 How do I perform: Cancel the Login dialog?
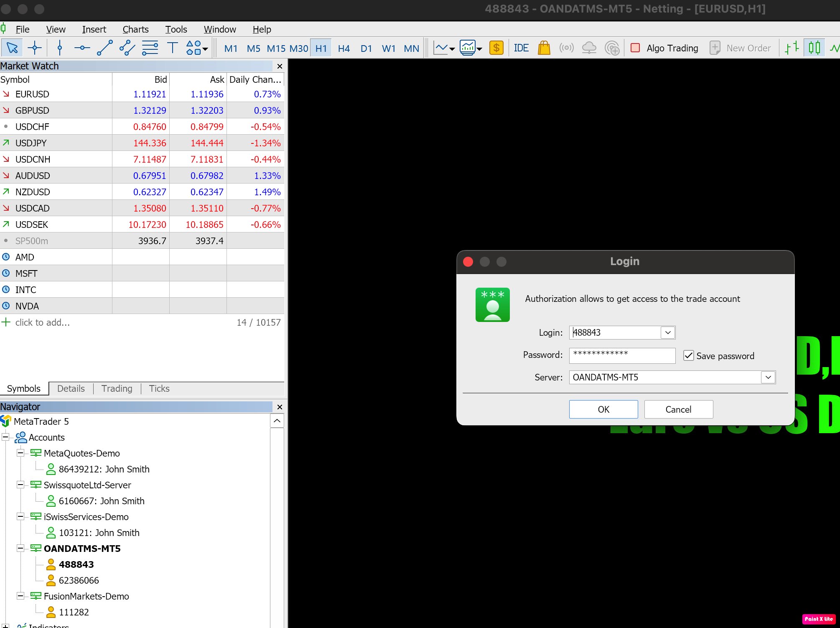(678, 409)
